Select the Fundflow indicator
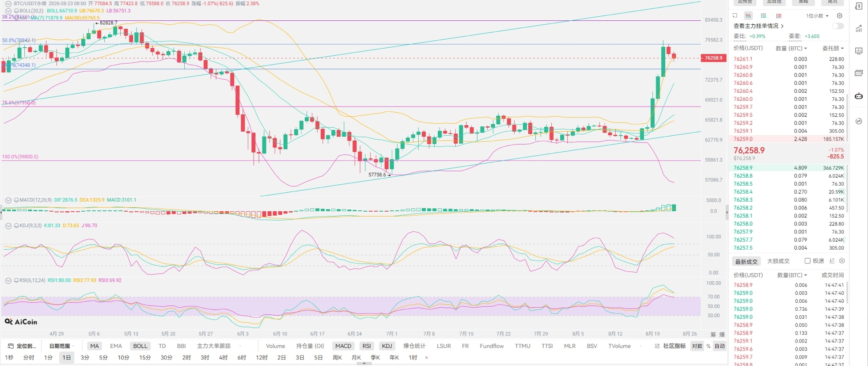 (492, 346)
